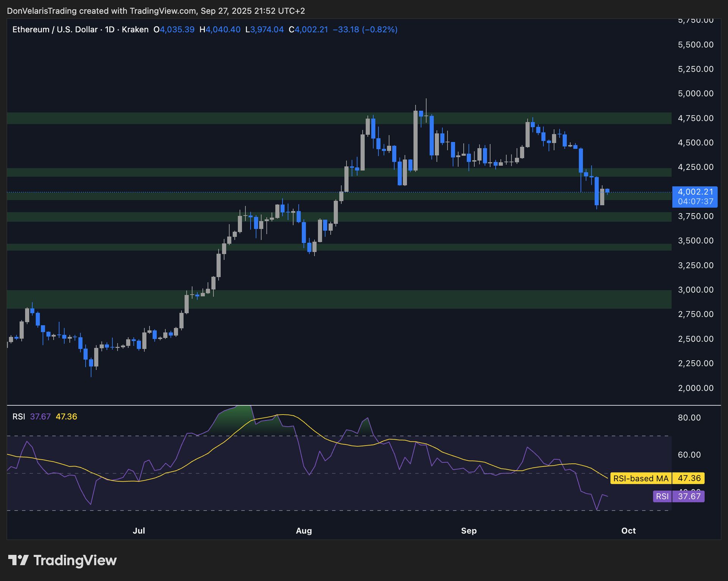Viewport: 728px width, 581px height.
Task: Click the Oct label on time axis
Action: pos(628,531)
